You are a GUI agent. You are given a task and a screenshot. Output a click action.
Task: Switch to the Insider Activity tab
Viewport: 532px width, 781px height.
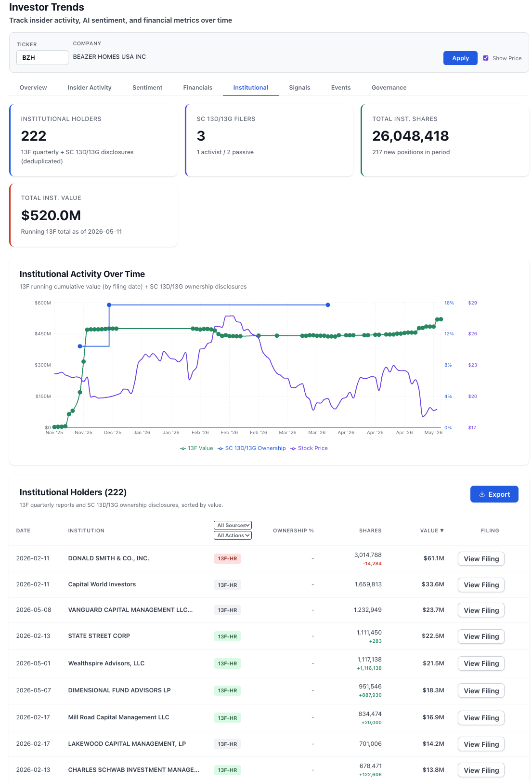point(90,88)
